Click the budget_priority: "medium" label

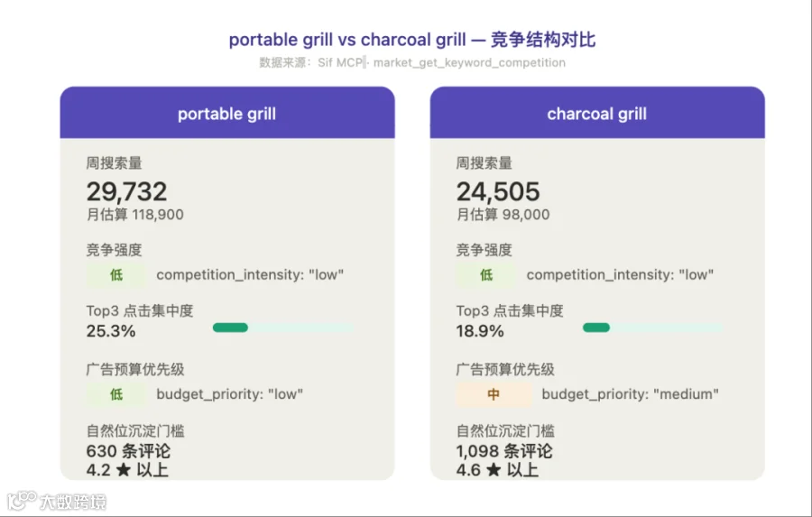(x=631, y=394)
